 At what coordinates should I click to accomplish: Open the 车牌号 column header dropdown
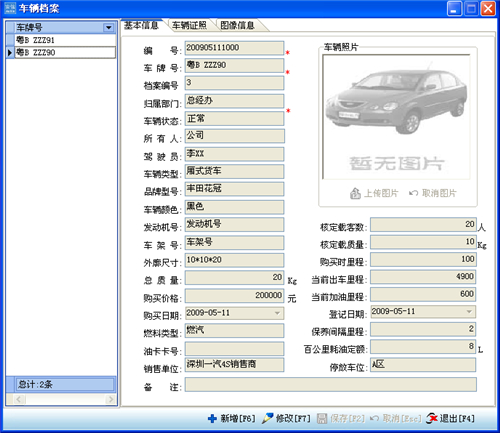pyautogui.click(x=109, y=28)
